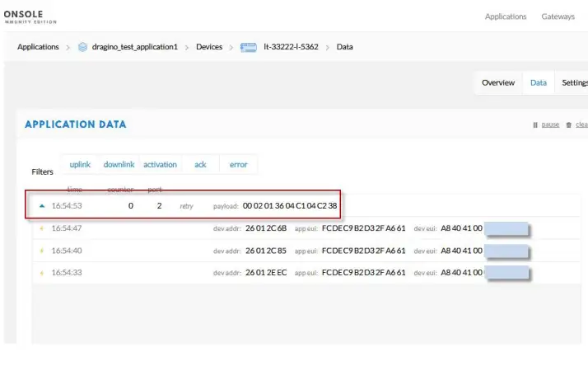Click the activation bolt icon at 16:54:33
Viewport: 588px width, 366px height.
[42, 273]
